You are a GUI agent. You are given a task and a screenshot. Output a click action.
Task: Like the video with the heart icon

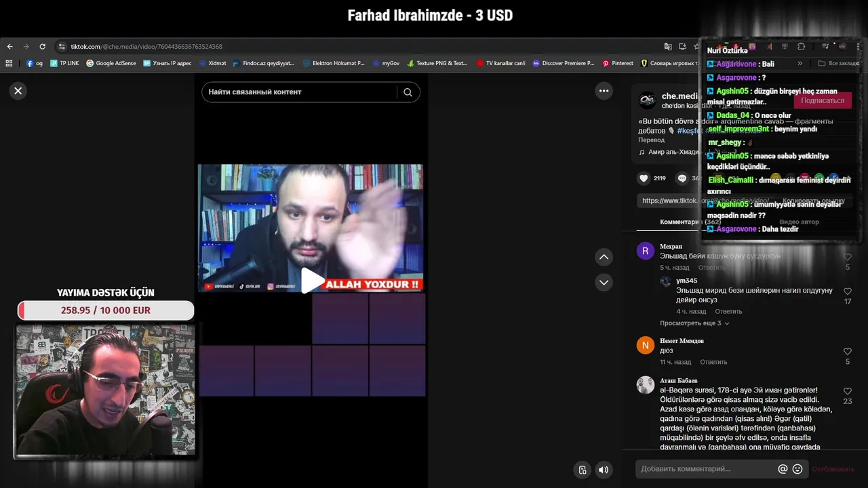644,178
